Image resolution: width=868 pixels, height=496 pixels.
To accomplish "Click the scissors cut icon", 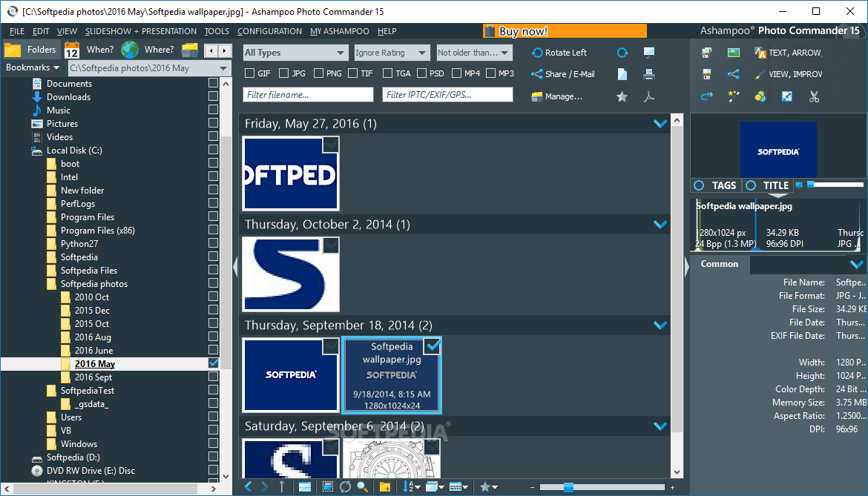I will [x=814, y=97].
